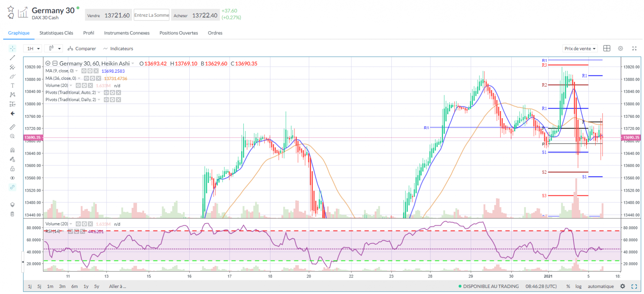Click the Entrez La Somme amount field
Viewport: 644px width, 294px height.
point(152,15)
